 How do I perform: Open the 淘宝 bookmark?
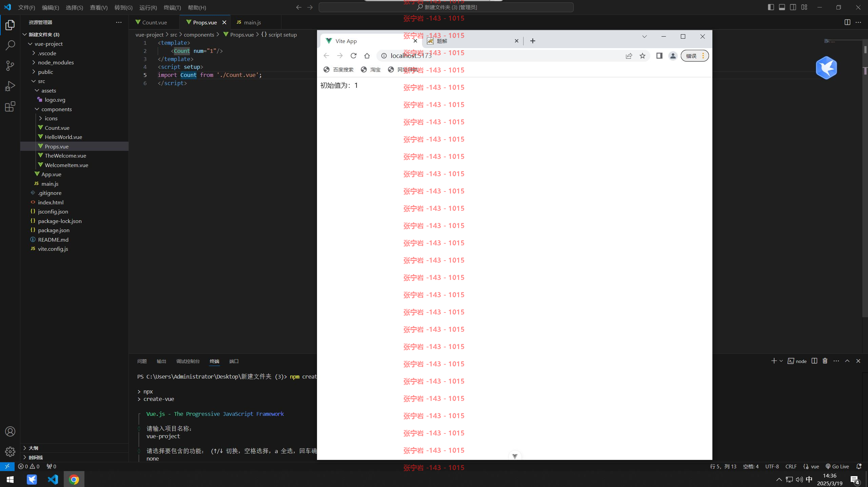[371, 69]
